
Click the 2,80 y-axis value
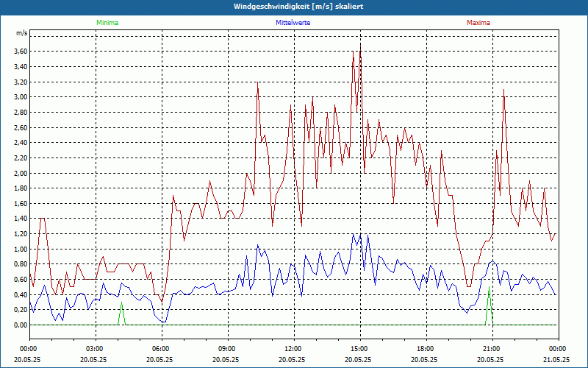pyautogui.click(x=21, y=113)
